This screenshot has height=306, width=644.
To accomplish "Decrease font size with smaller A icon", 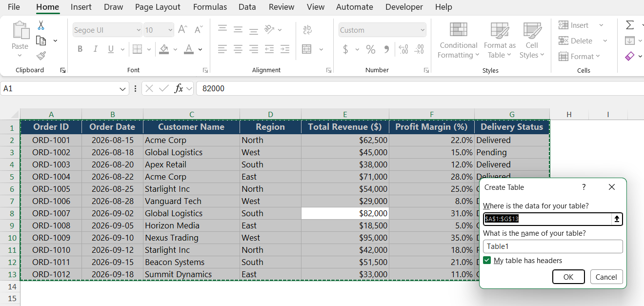I will [x=198, y=30].
